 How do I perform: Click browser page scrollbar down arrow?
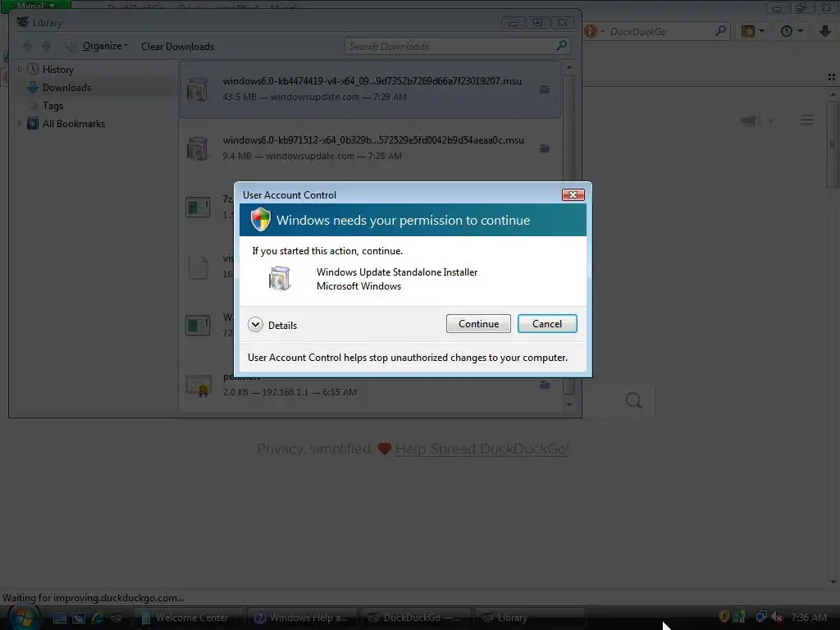point(833,582)
